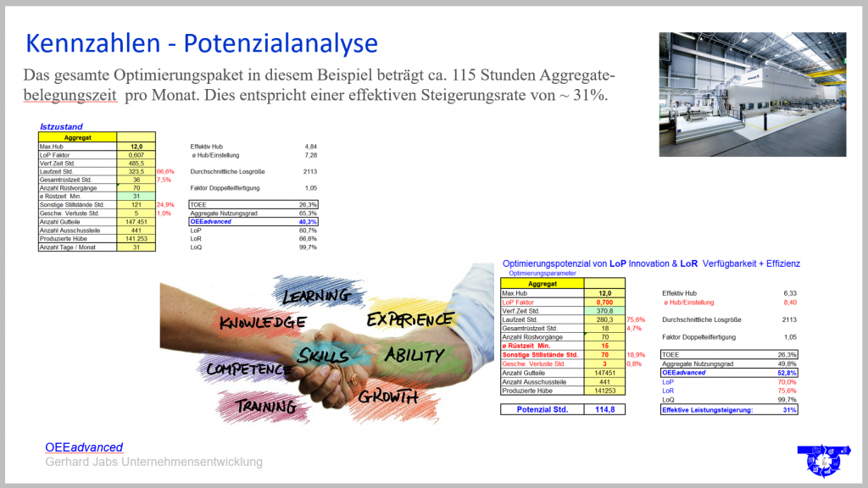Click the Istzustand table heading

[60, 126]
